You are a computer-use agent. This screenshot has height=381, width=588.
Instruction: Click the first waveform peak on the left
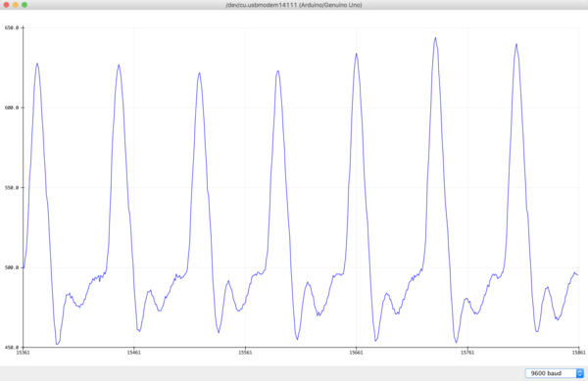coord(37,64)
